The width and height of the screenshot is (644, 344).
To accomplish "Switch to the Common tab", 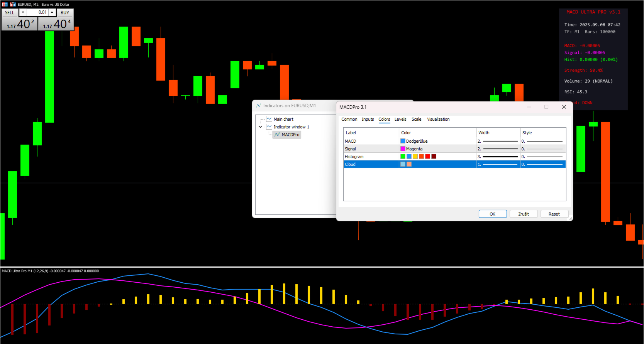I will tap(349, 119).
